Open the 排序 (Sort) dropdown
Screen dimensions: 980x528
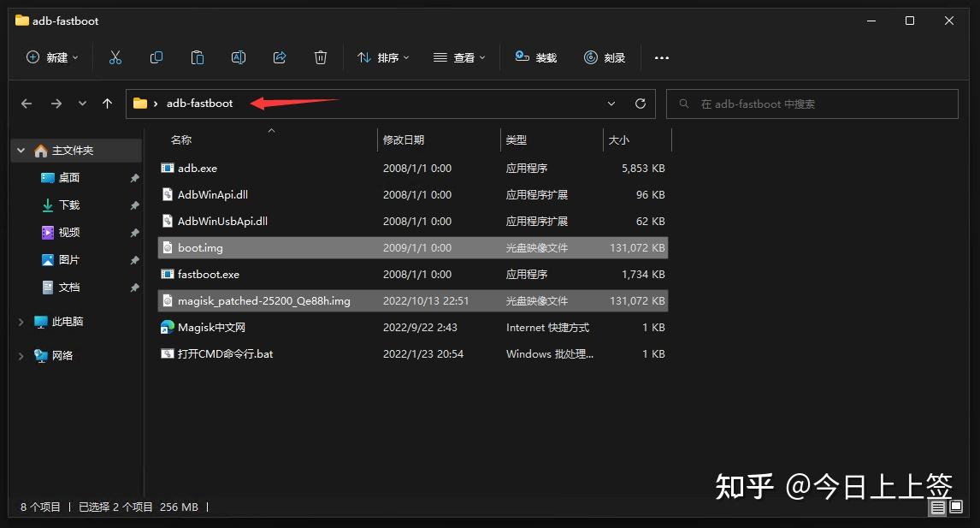pyautogui.click(x=382, y=57)
